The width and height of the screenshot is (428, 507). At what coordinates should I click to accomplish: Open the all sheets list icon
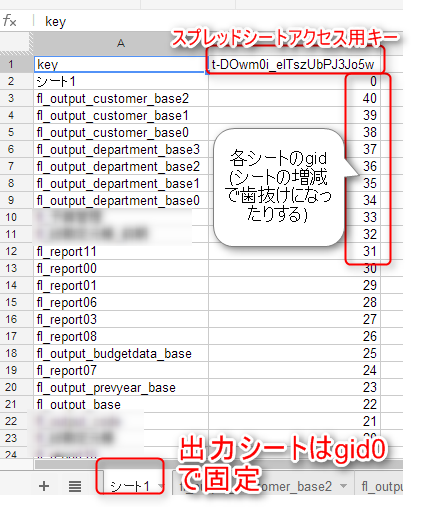75,486
